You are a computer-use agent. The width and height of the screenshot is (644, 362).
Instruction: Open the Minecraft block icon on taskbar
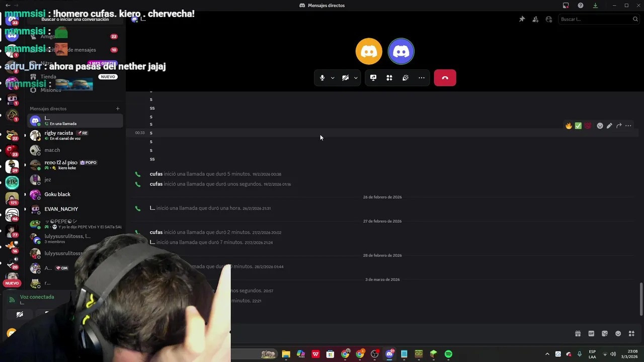point(433,354)
